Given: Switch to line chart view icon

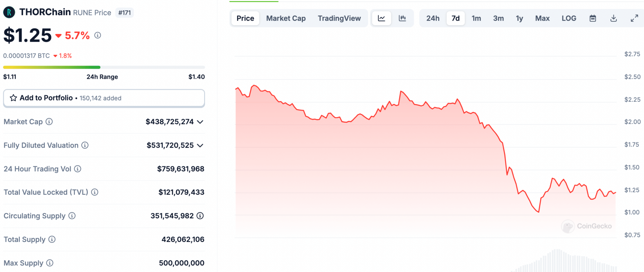Looking at the screenshot, I should [x=381, y=18].
